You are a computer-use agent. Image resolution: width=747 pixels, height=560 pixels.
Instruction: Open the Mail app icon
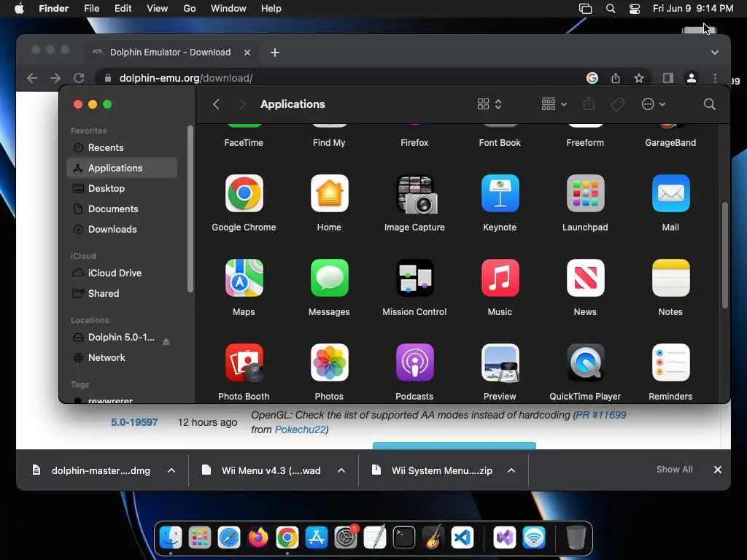670,193
